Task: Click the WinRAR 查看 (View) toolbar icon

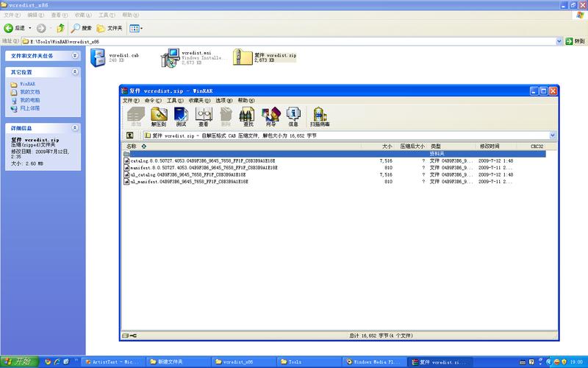Action: [x=204, y=117]
